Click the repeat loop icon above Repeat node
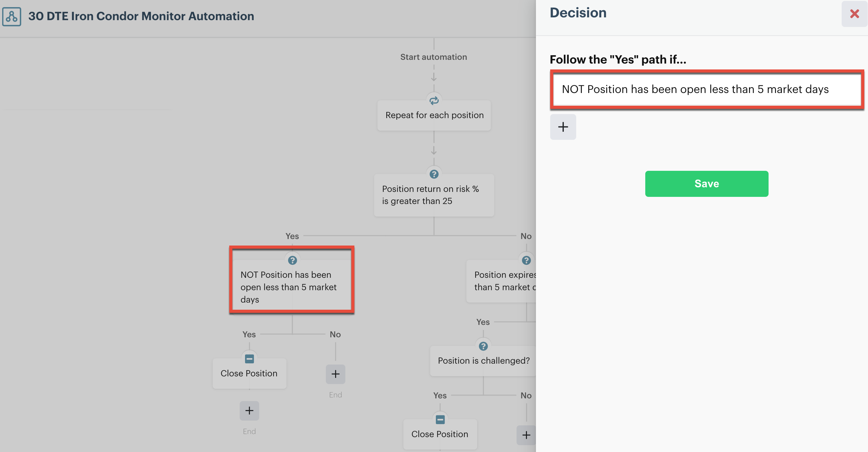 pyautogui.click(x=434, y=100)
